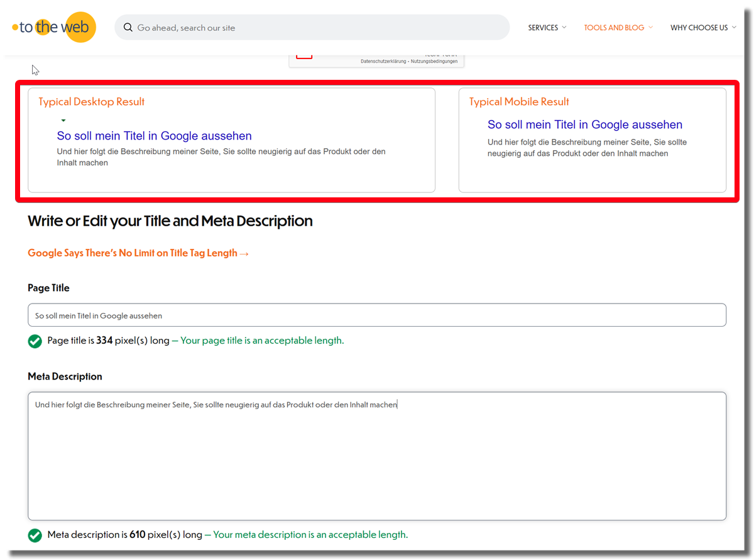Click the 'to the web' logo
The image size is (754, 560).
(55, 28)
